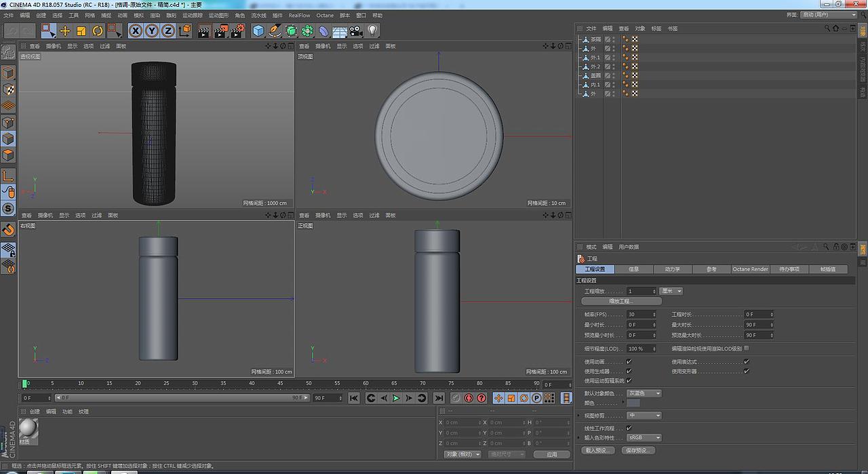
Task: Jump to the timeline end
Action: (x=439, y=398)
